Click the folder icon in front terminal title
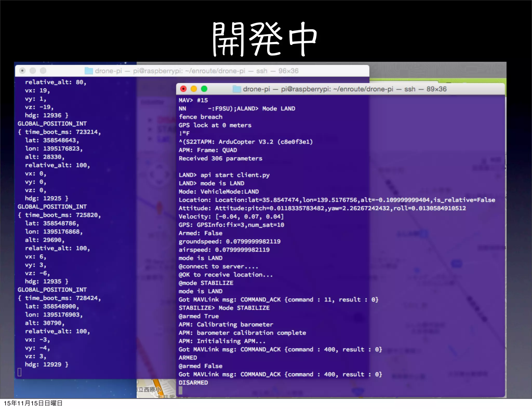The width and height of the screenshot is (532, 409). click(x=237, y=89)
